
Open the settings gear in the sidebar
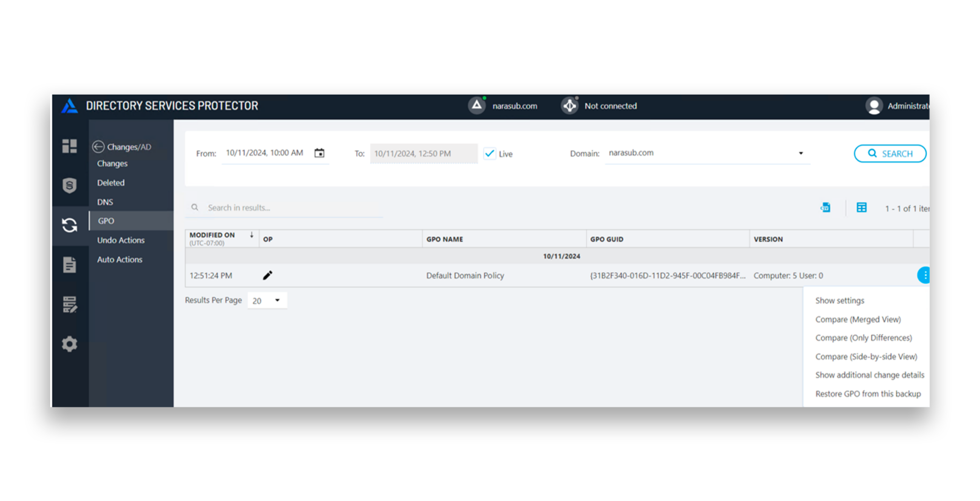70,344
